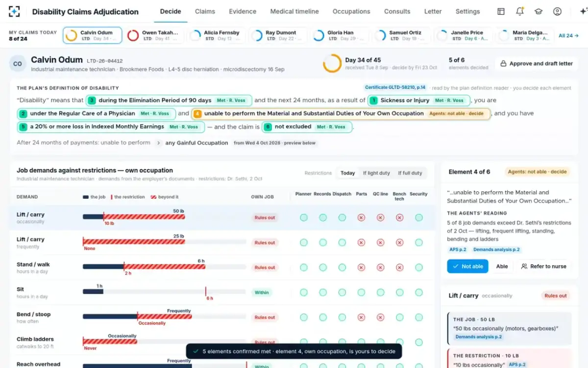This screenshot has height=368, width=588.
Task: Click Security circle in Bend/stoop row
Action: pos(419,317)
